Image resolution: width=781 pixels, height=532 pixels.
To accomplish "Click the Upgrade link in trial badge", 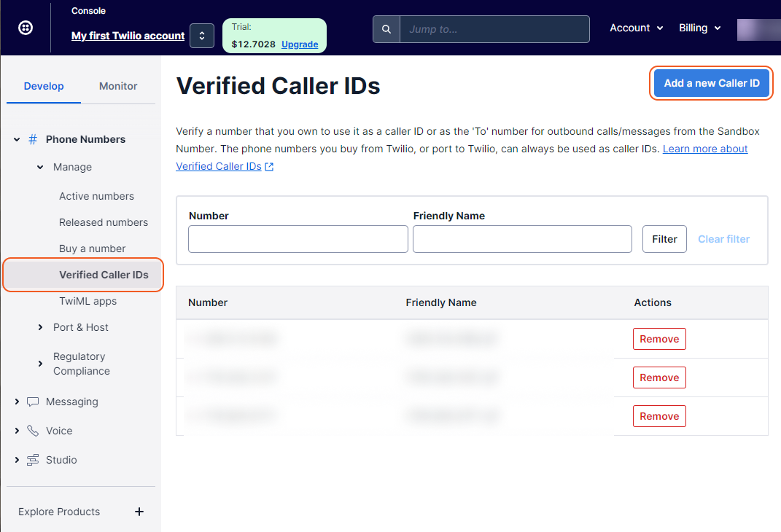I will (300, 44).
